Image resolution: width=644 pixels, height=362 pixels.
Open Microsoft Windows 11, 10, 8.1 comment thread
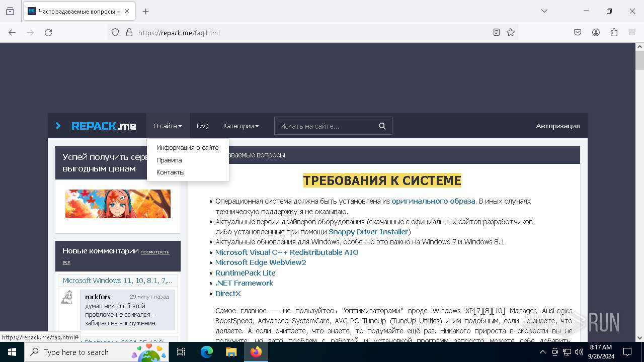(x=118, y=281)
